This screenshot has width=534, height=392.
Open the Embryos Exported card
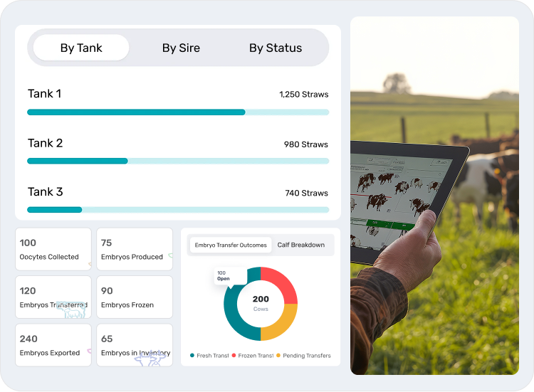coord(53,345)
